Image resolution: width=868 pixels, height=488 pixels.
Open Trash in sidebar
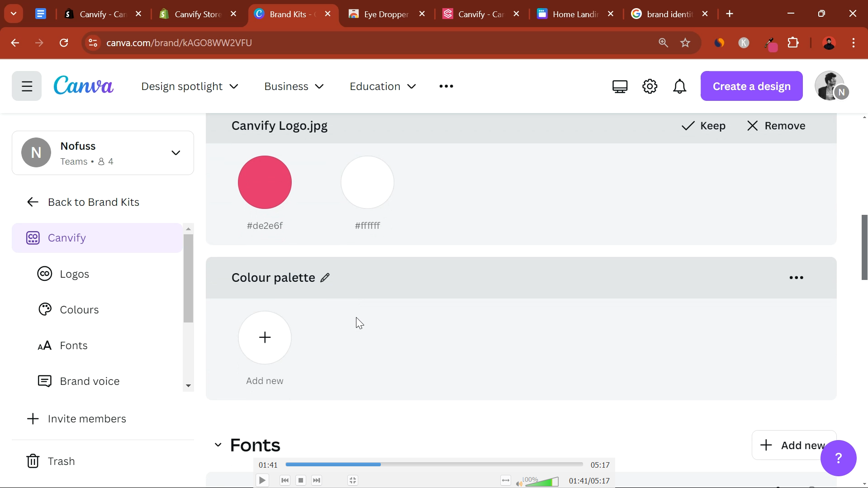coord(50,461)
